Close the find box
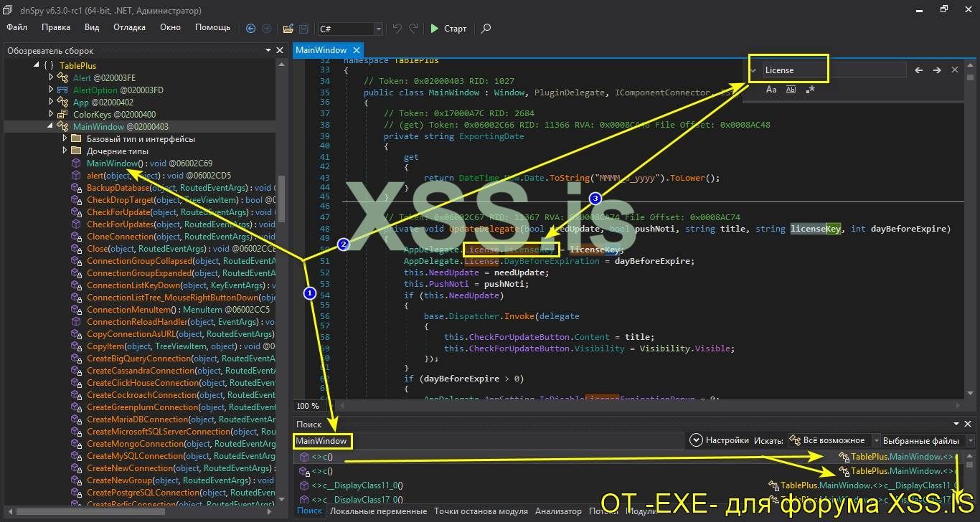 tap(955, 70)
